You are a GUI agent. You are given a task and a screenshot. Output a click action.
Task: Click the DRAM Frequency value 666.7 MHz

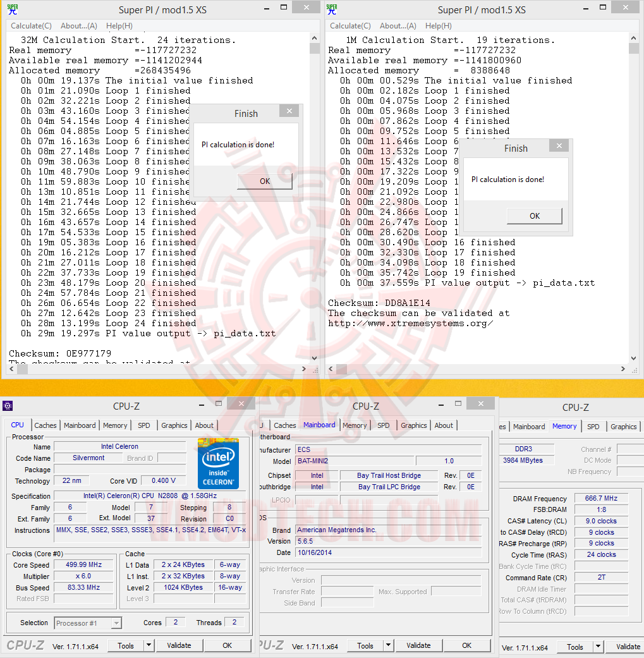601,498
